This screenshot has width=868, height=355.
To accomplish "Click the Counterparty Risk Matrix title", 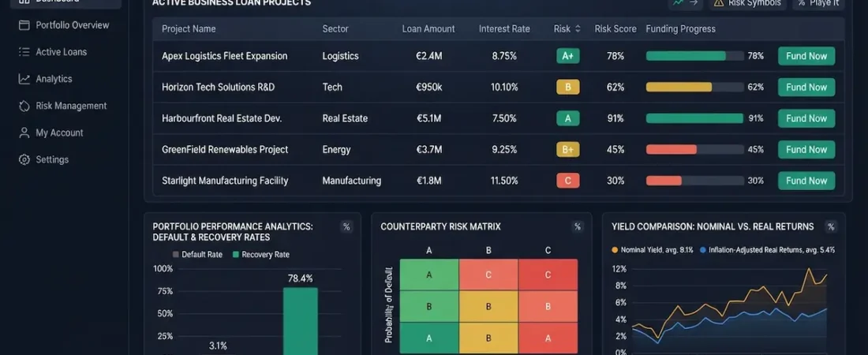I will click(440, 226).
